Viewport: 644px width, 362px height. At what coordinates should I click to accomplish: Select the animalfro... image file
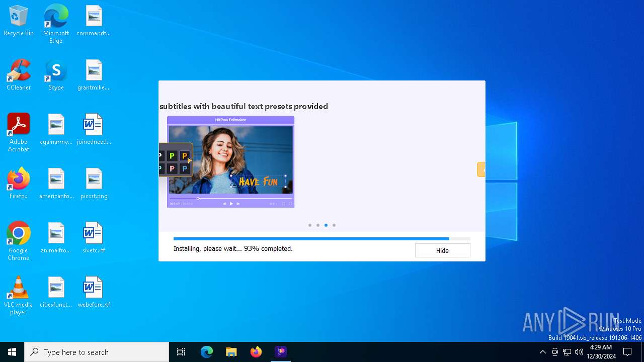tap(56, 238)
